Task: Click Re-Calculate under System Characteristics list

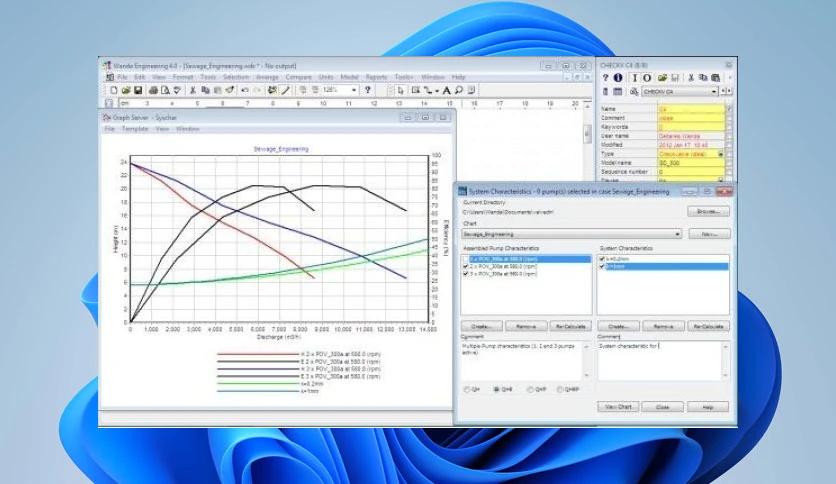Action: [x=708, y=326]
